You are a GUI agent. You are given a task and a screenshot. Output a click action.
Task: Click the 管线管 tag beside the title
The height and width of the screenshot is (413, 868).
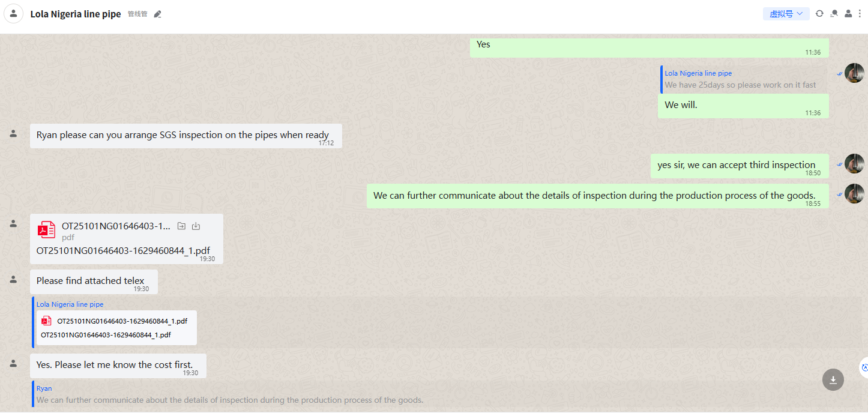pyautogui.click(x=137, y=14)
